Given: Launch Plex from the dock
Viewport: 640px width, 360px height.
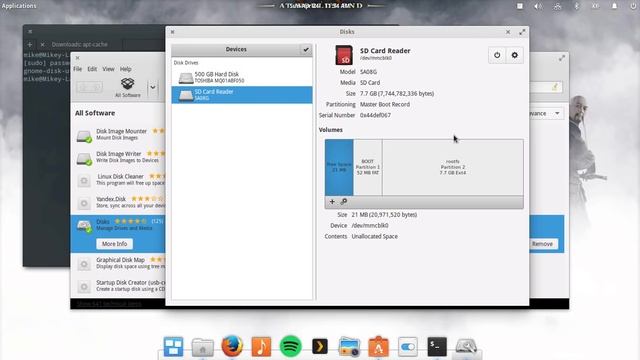Looking at the screenshot, I should point(320,347).
